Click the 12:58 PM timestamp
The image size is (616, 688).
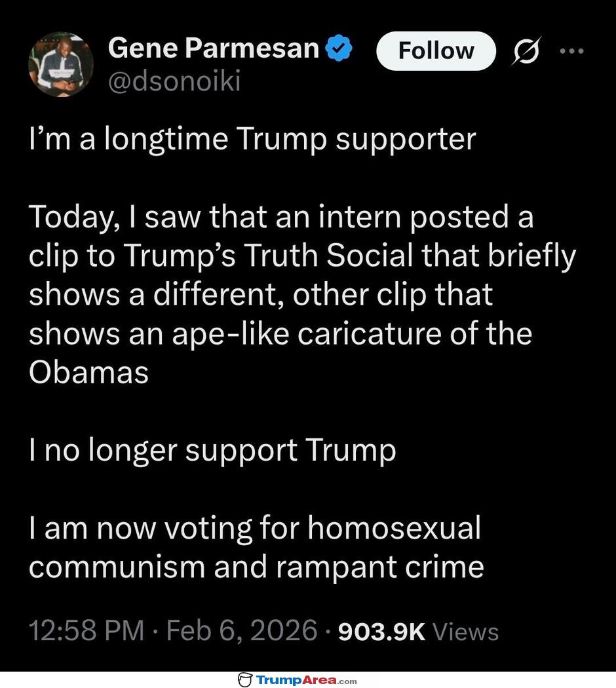87,631
